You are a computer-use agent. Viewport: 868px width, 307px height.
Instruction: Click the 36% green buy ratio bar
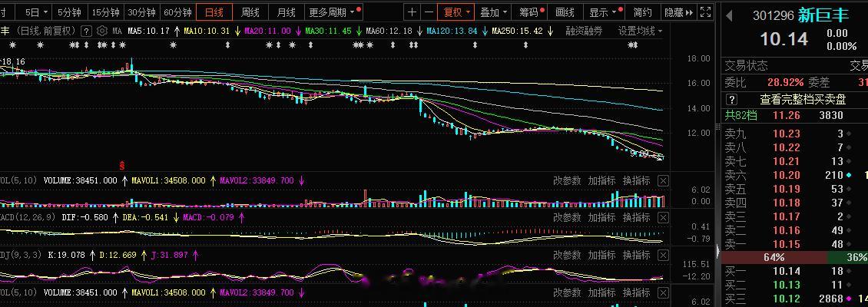point(847,258)
